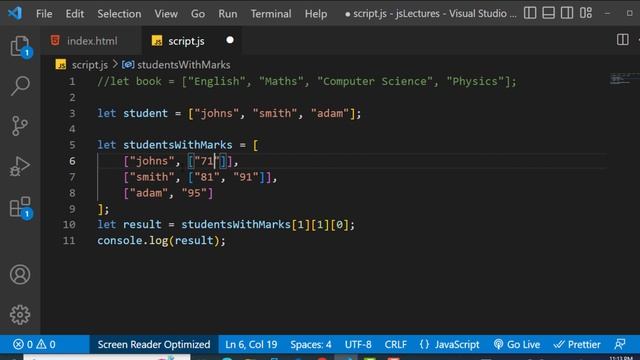Viewport: 640px width, 360px height.
Task: Click "studentsWithMarks" declaration on line 5
Action: [x=178, y=145]
